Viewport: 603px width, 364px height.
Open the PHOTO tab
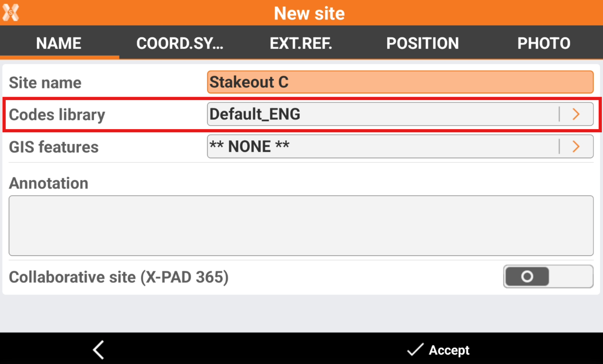[544, 44]
